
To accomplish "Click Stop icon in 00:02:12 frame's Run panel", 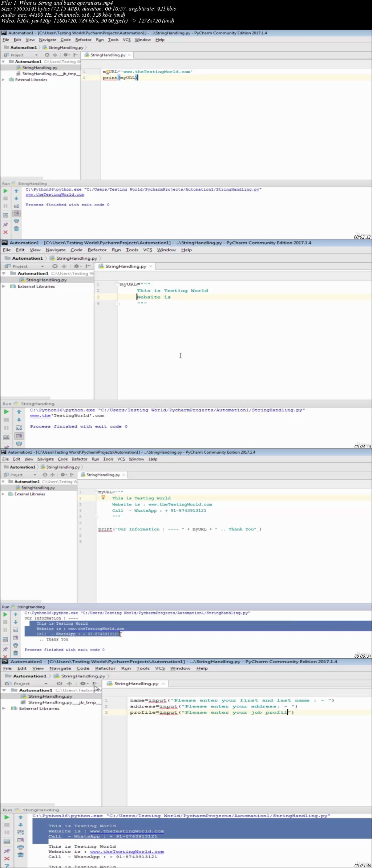I will [x=5, y=198].
